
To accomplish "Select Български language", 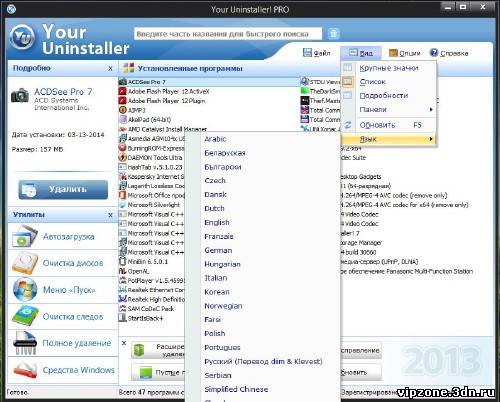I will pos(223,167).
